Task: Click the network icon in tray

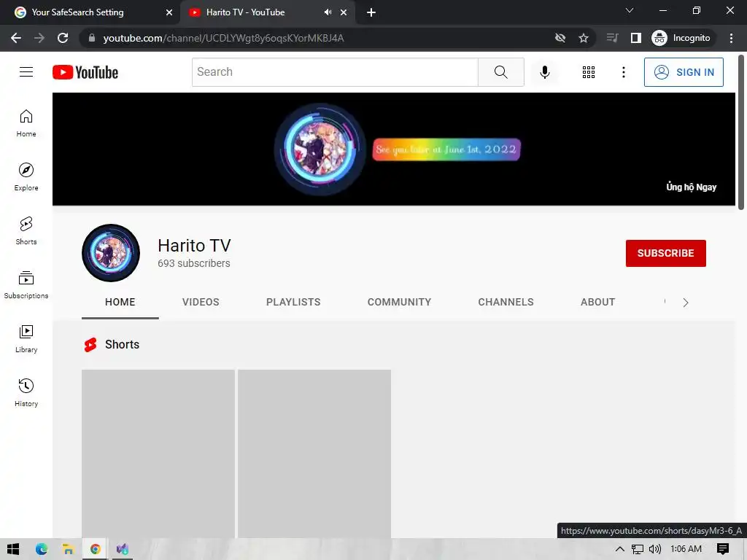Action: (x=637, y=549)
